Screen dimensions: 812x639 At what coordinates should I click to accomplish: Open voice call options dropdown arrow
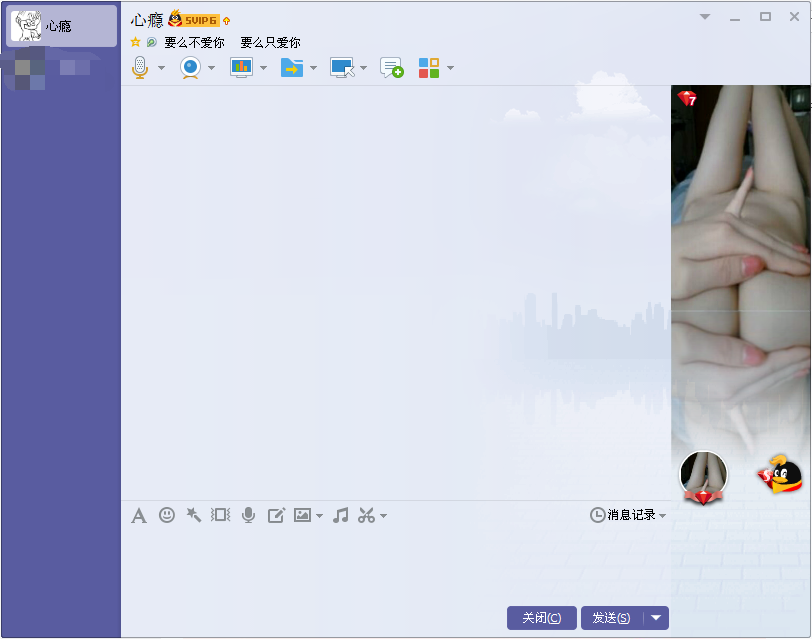(x=161, y=68)
